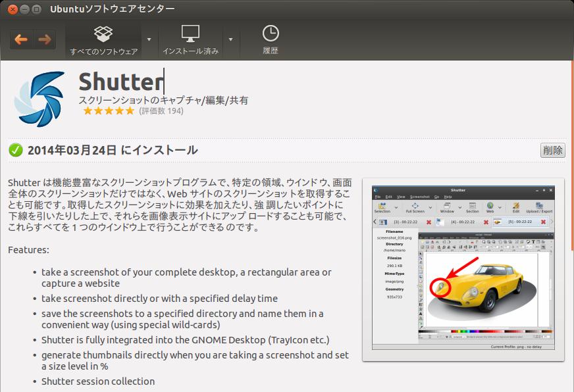The width and height of the screenshot is (574, 392).
Task: Click the five-star rating
Action: pyautogui.click(x=109, y=110)
